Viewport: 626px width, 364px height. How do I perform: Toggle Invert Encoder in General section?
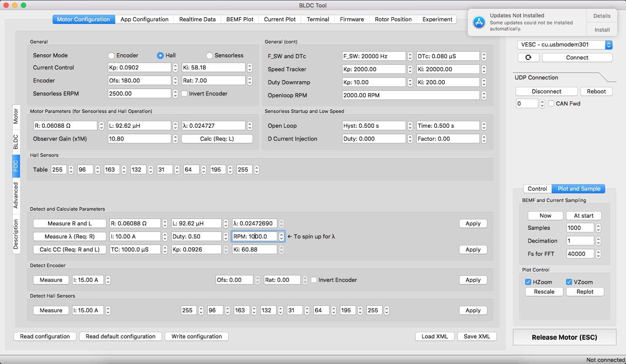point(184,93)
